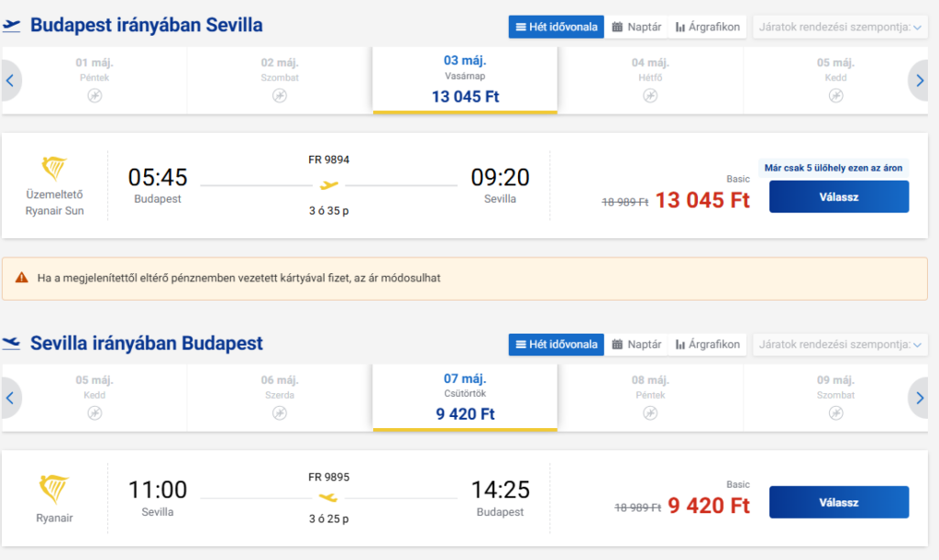Click the outbound departure plane icon
This screenshot has width=939, height=560.
coord(12,26)
